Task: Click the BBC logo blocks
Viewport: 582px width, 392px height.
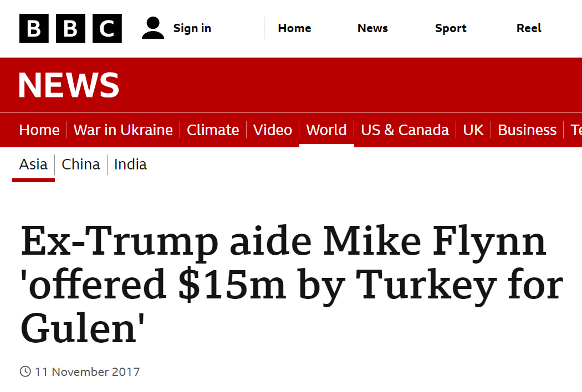Action: coord(70,29)
